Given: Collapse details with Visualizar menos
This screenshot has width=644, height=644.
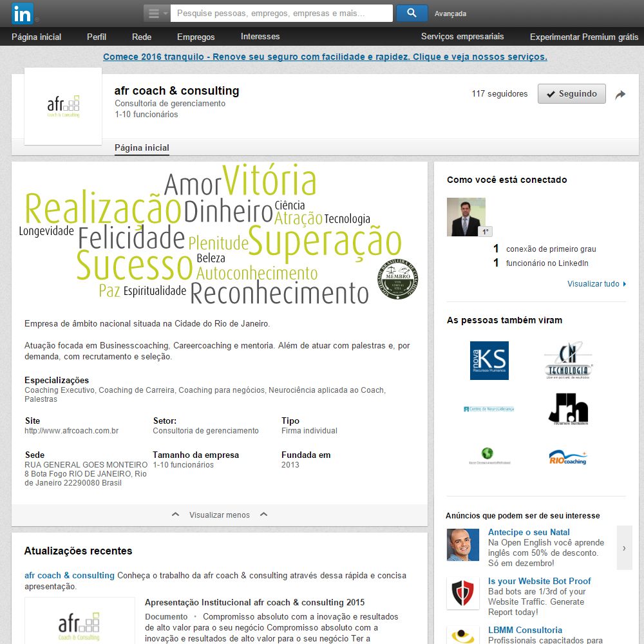Looking at the screenshot, I should [220, 515].
